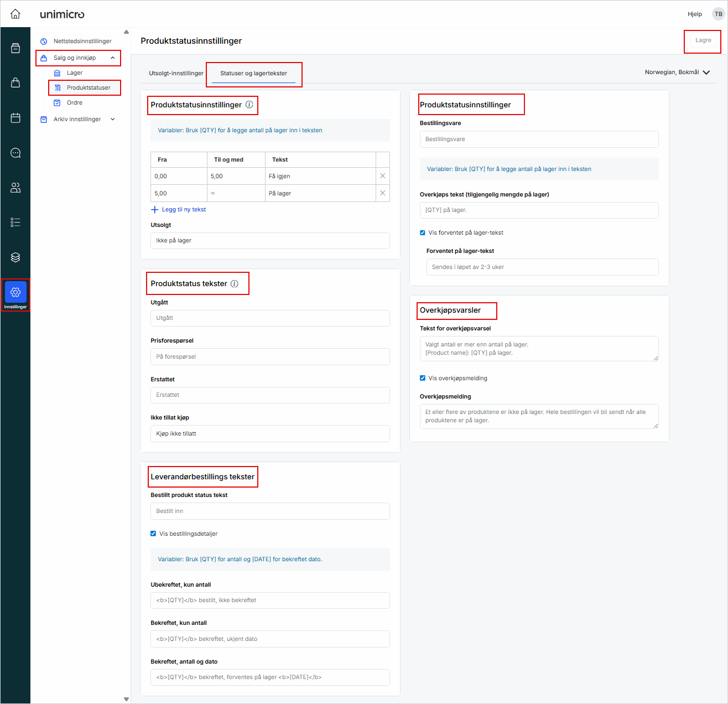
Task: Select the calendar icon in left sidebar
Action: (x=15, y=117)
